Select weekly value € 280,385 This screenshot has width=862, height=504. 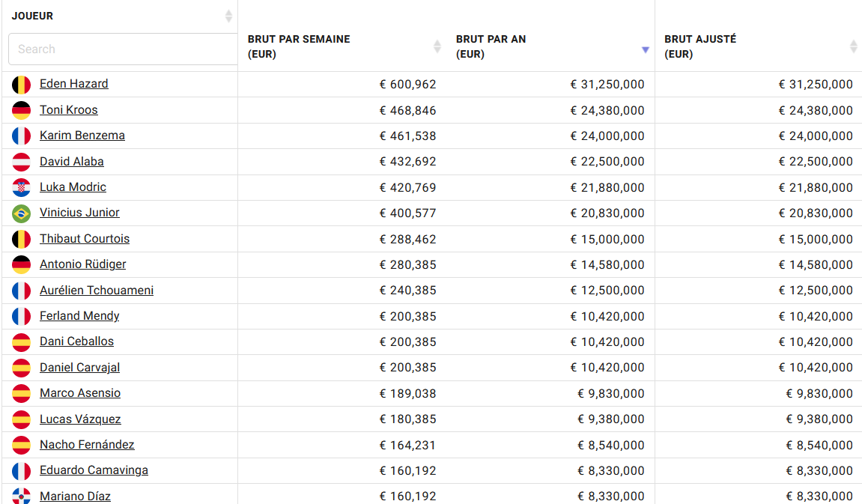click(407, 265)
